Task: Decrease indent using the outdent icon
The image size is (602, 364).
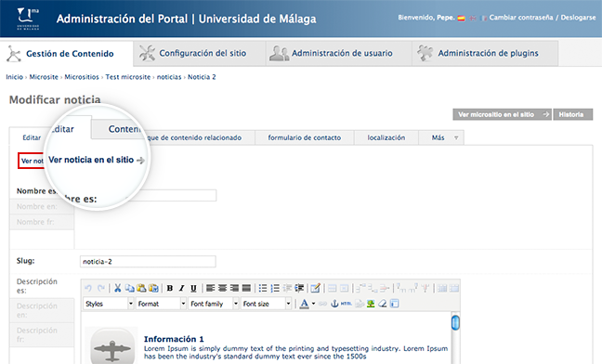Action: (287, 288)
